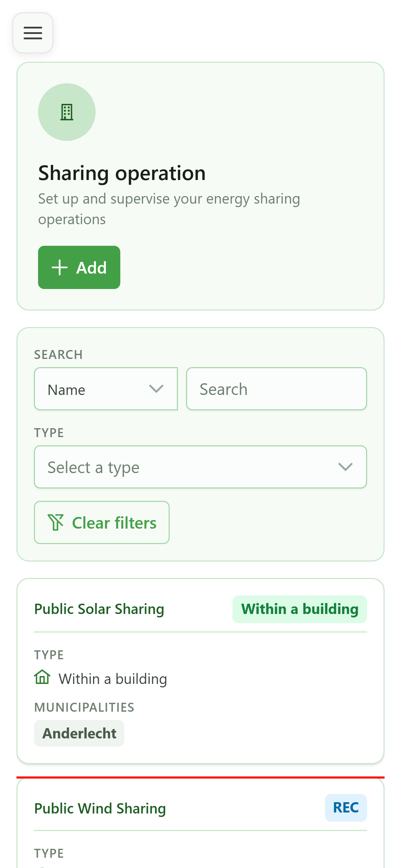
Task: Click the plus icon on the Add button
Action: point(60,267)
